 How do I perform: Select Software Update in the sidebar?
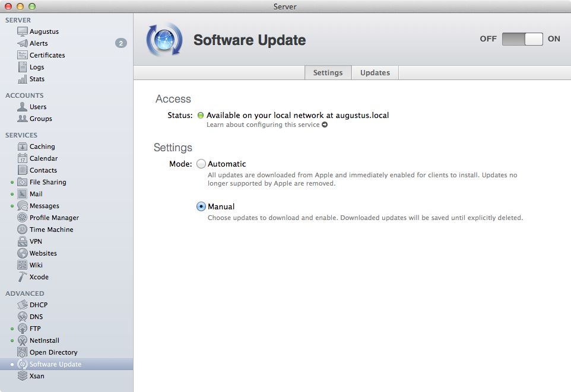click(x=66, y=364)
